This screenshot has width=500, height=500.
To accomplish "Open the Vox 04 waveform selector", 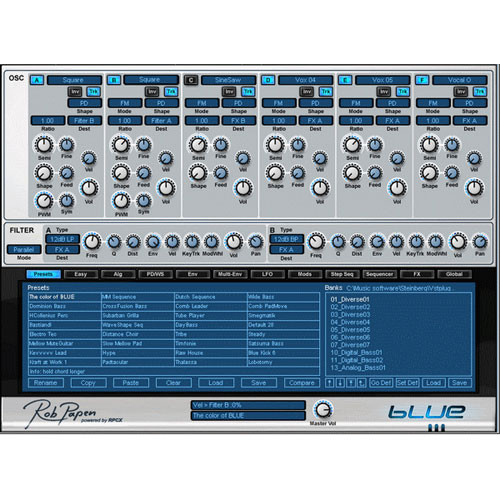I will pos(305,80).
